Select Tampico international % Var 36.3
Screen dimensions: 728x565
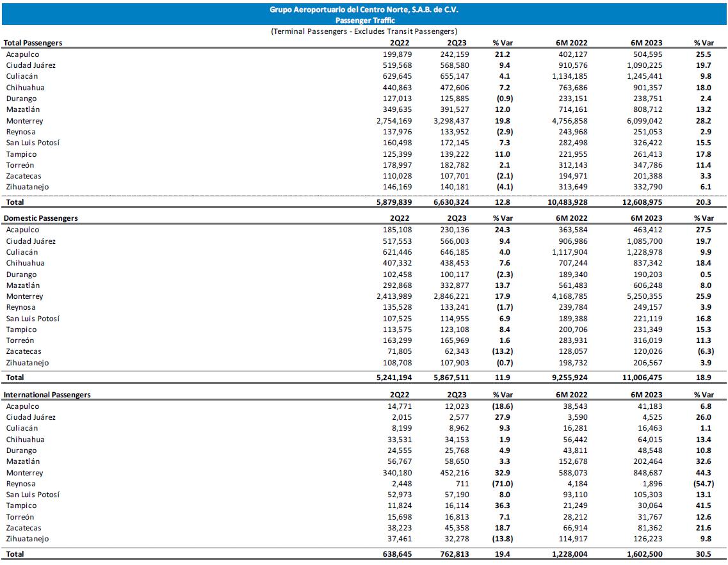click(x=503, y=505)
